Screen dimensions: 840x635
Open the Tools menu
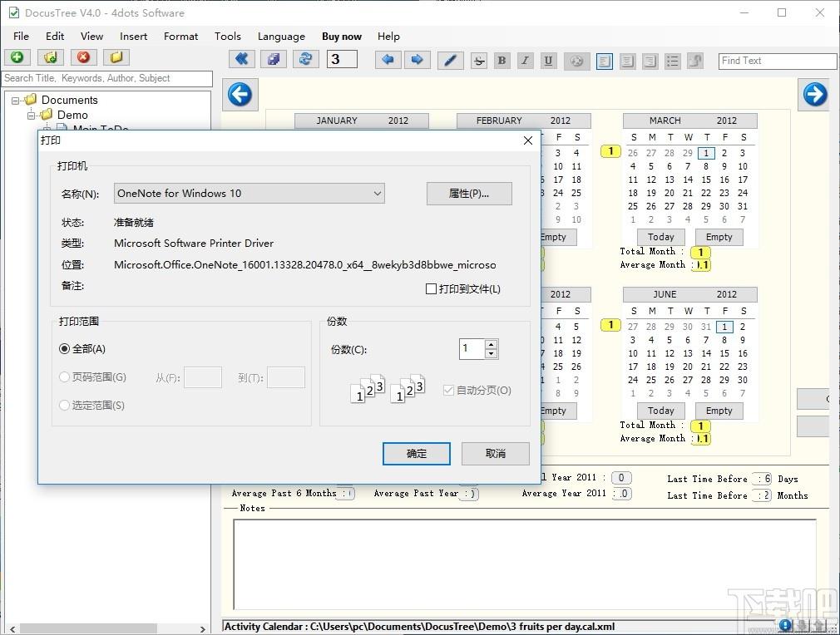point(228,37)
